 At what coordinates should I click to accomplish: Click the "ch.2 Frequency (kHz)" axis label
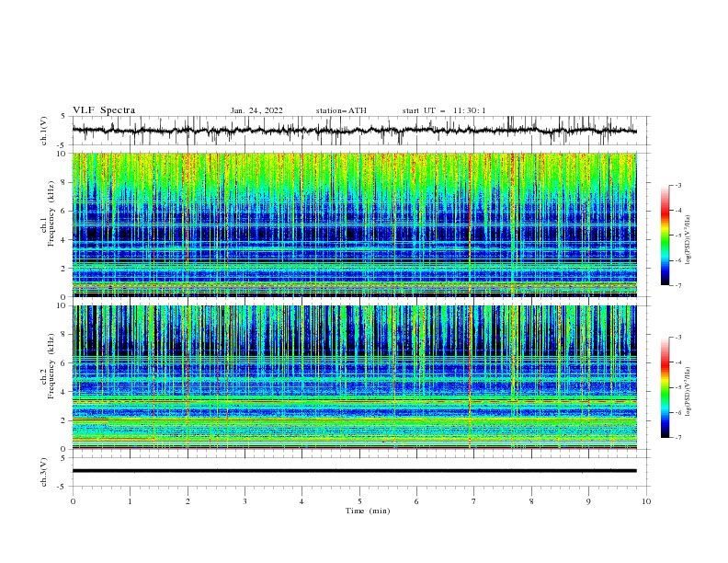tap(49, 366)
